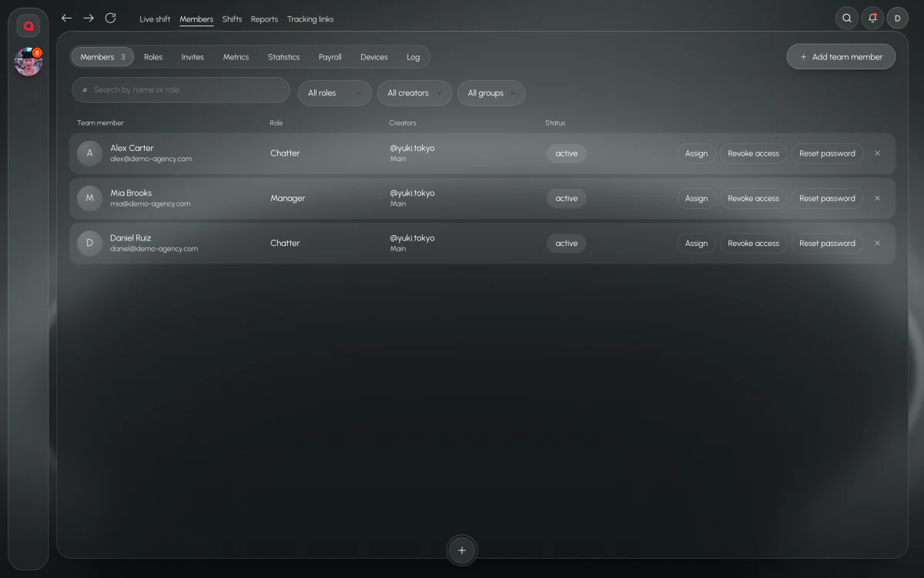Screen dimensions: 924x578
Task: Click Reset password for Daniel Ruiz
Action: click(827, 243)
